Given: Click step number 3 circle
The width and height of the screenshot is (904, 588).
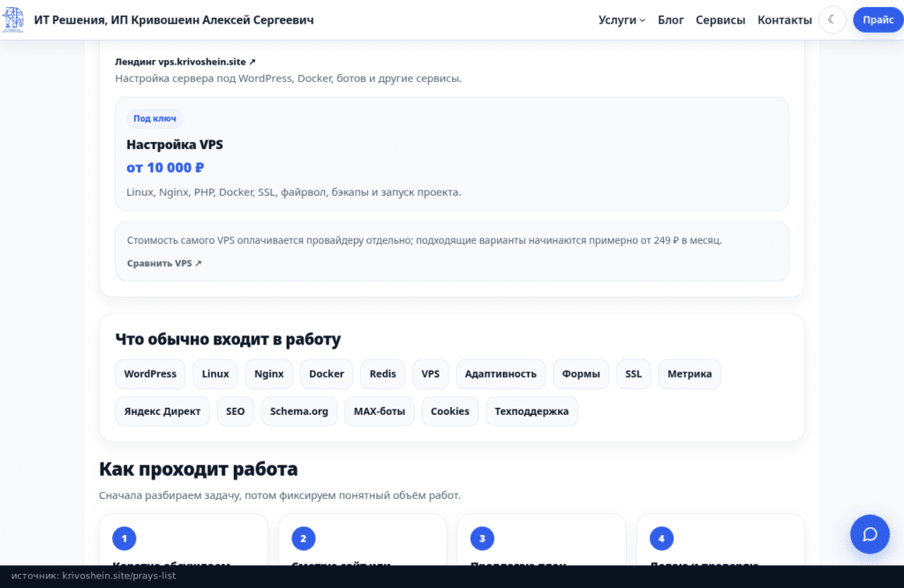Looking at the screenshot, I should pos(482,539).
